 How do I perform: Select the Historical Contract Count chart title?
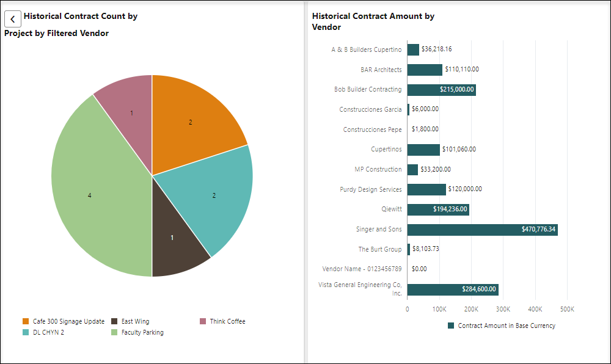point(79,16)
